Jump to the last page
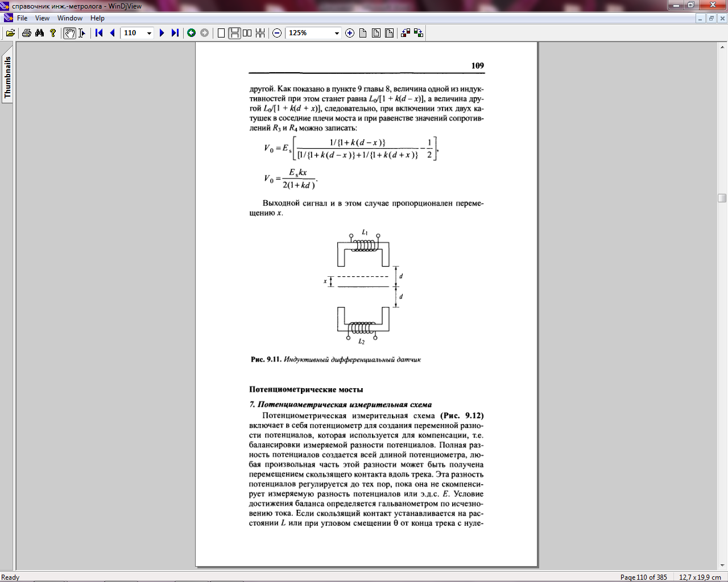This screenshot has width=728, height=582. click(175, 33)
